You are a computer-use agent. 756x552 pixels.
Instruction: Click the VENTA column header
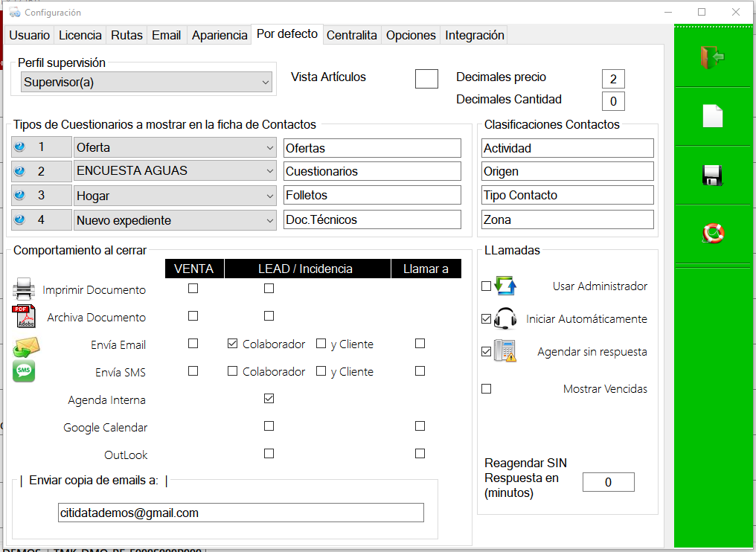[x=193, y=269]
